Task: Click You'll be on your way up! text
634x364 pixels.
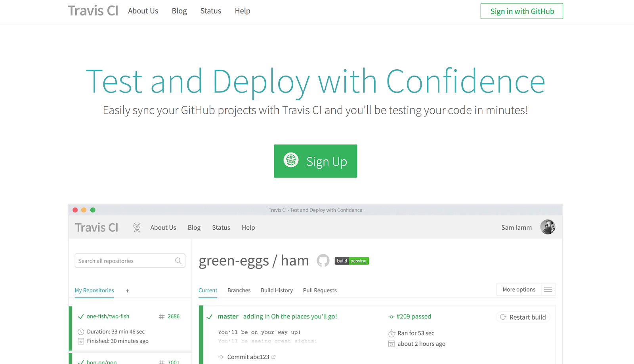Action: pos(259,332)
